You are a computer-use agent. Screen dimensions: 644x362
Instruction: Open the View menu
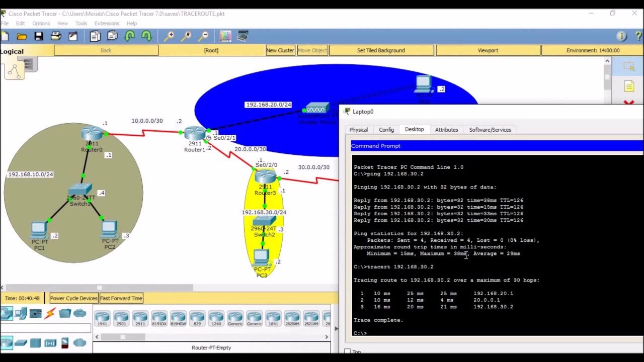63,23
